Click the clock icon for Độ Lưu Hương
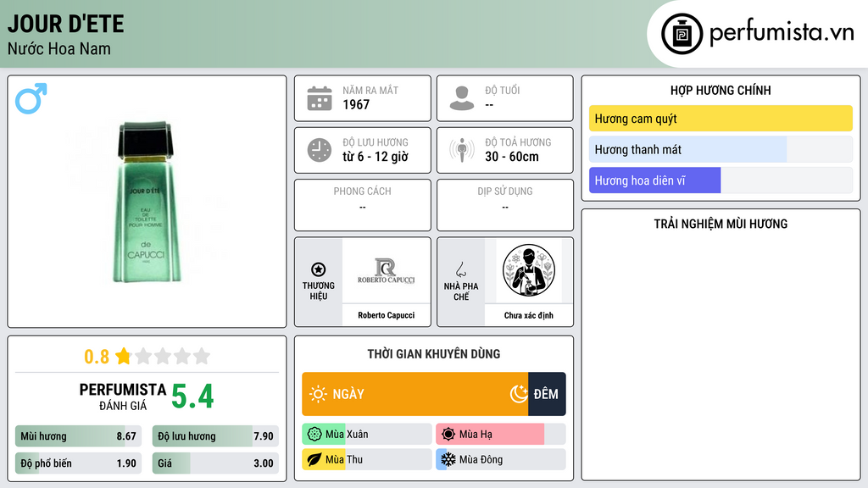The height and width of the screenshot is (488, 868). click(x=320, y=150)
